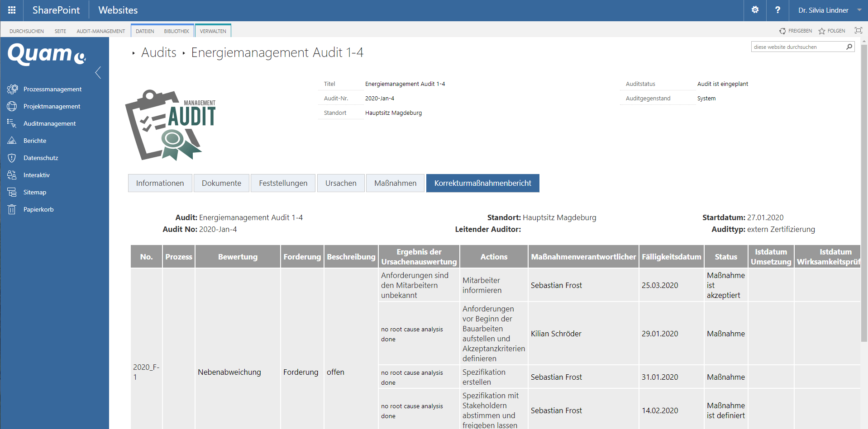Open the Maßnahmen tab
The width and height of the screenshot is (868, 429).
point(395,183)
